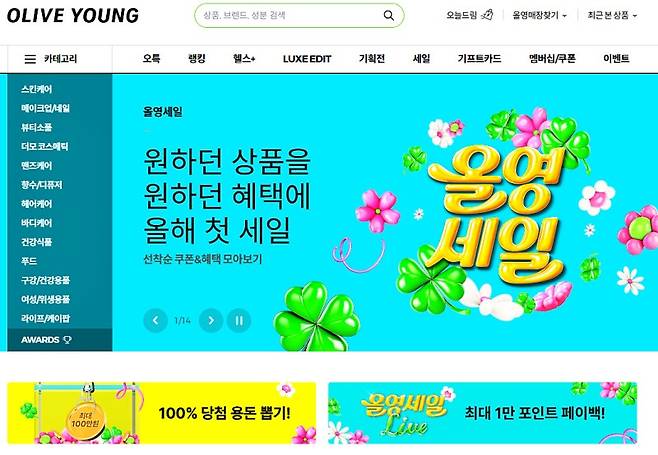
Task: Open 최대 1만 포인트 페이백 banner
Action: pos(483,413)
